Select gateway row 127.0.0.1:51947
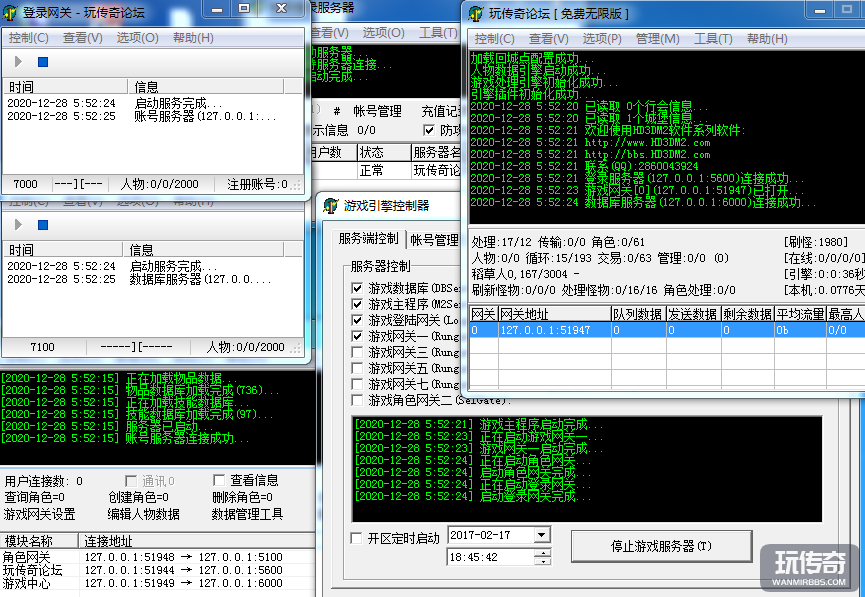This screenshot has width=865, height=597. point(666,330)
